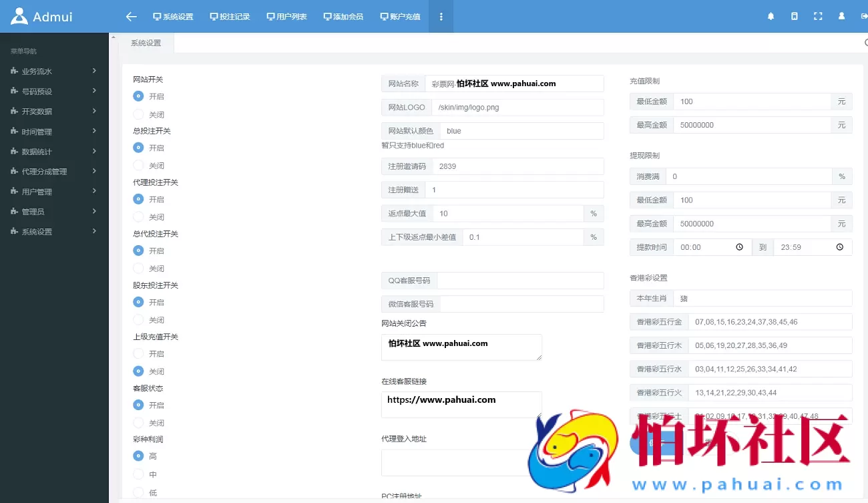Open the more options (three dots) toolbar icon
Screen dimensions: 868x503
pyautogui.click(x=441, y=17)
